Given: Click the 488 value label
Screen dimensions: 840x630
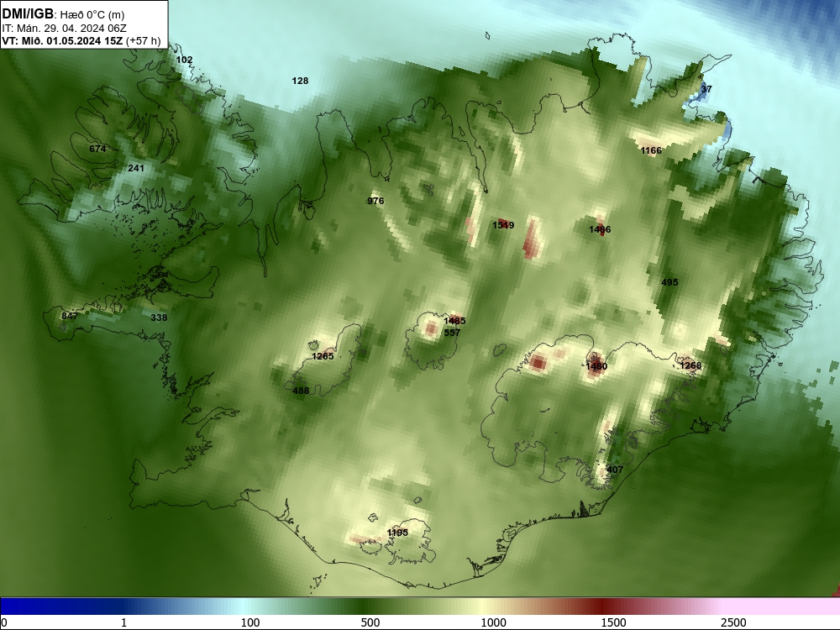Looking at the screenshot, I should [x=301, y=391].
